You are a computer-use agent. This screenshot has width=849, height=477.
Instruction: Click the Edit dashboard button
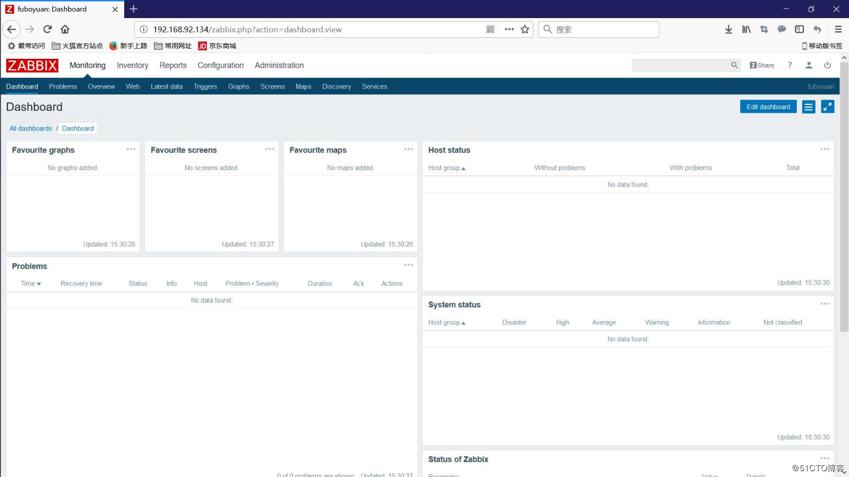click(x=768, y=107)
